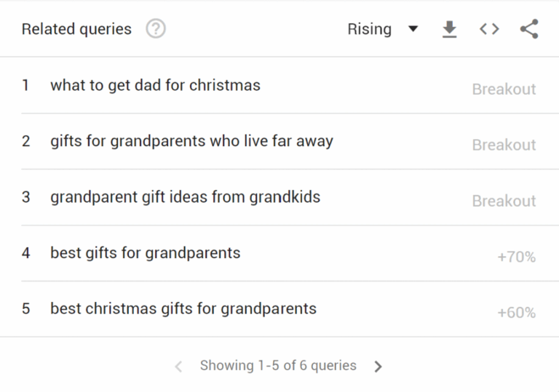Open 'grandparent gift ideas from grandkids' query
This screenshot has height=392, width=559.
pyautogui.click(x=185, y=197)
